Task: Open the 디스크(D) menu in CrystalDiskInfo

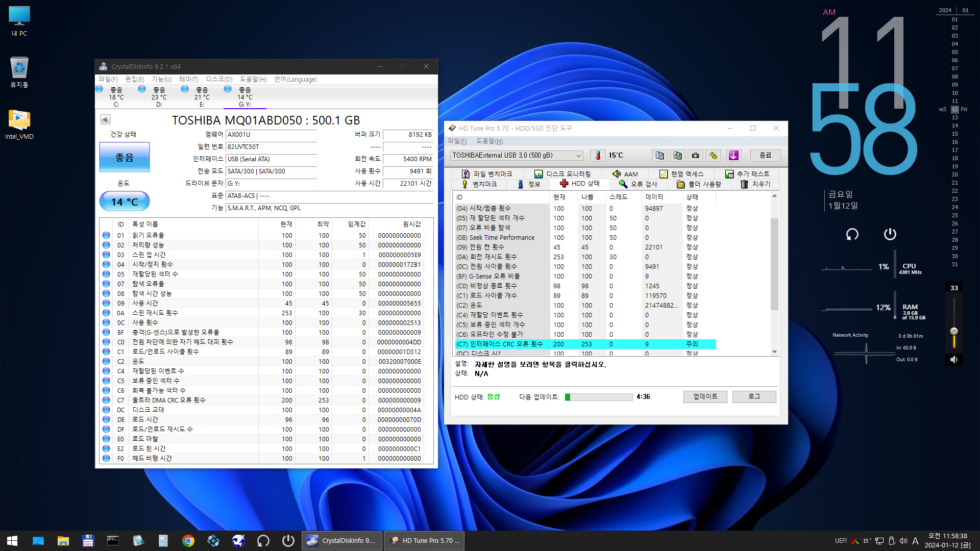Action: coord(219,80)
